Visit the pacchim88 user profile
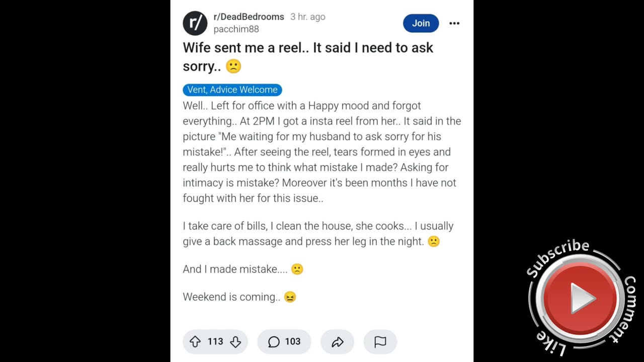Image resolution: width=644 pixels, height=362 pixels. [x=236, y=29]
